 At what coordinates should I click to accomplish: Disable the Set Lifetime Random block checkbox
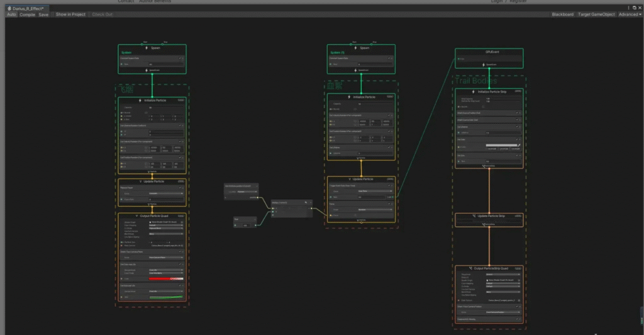pos(179,126)
